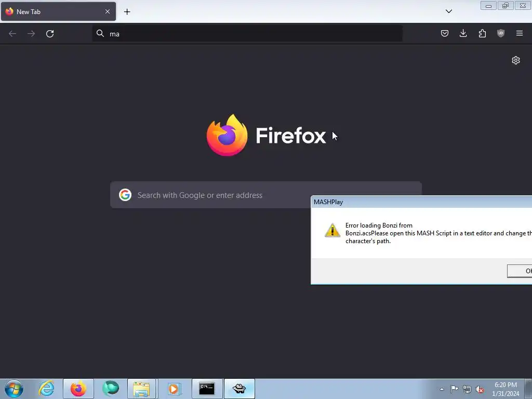Click the 'Error loading Bonzi from' text
Image resolution: width=532 pixels, height=399 pixels.
379,225
